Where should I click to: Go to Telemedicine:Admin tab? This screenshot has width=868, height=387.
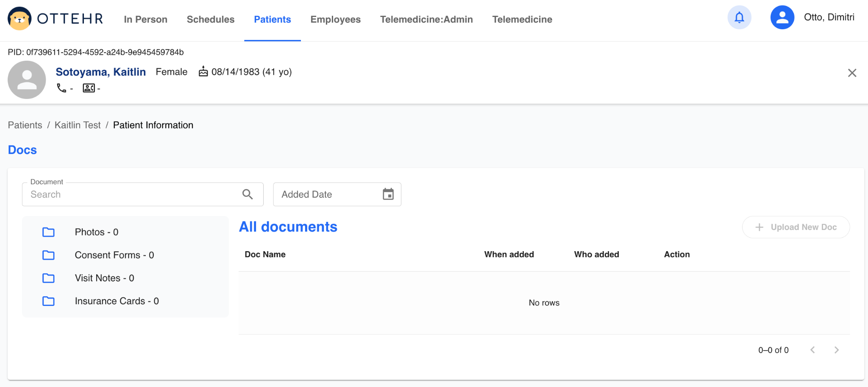tap(426, 20)
